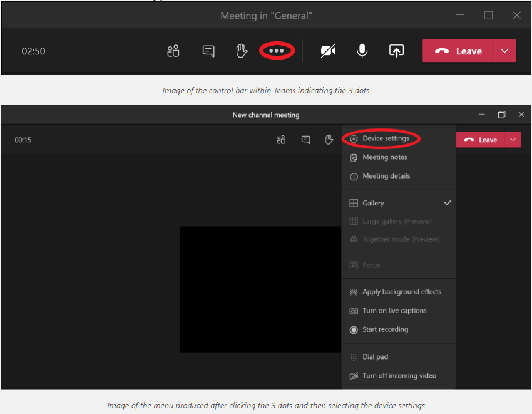Click the Dial pad dots icon

pos(354,357)
